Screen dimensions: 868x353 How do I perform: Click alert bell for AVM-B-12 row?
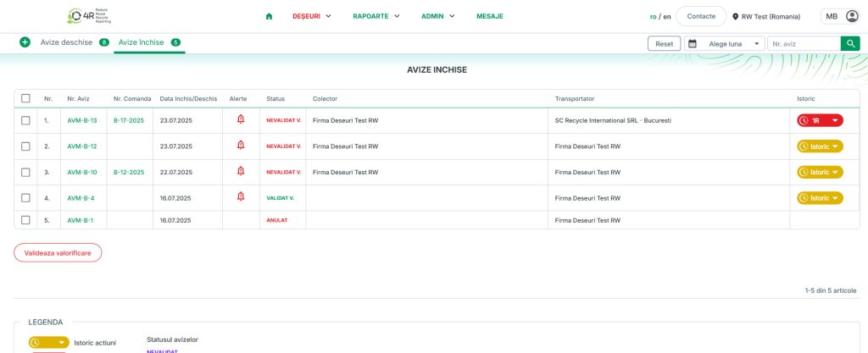(x=241, y=146)
